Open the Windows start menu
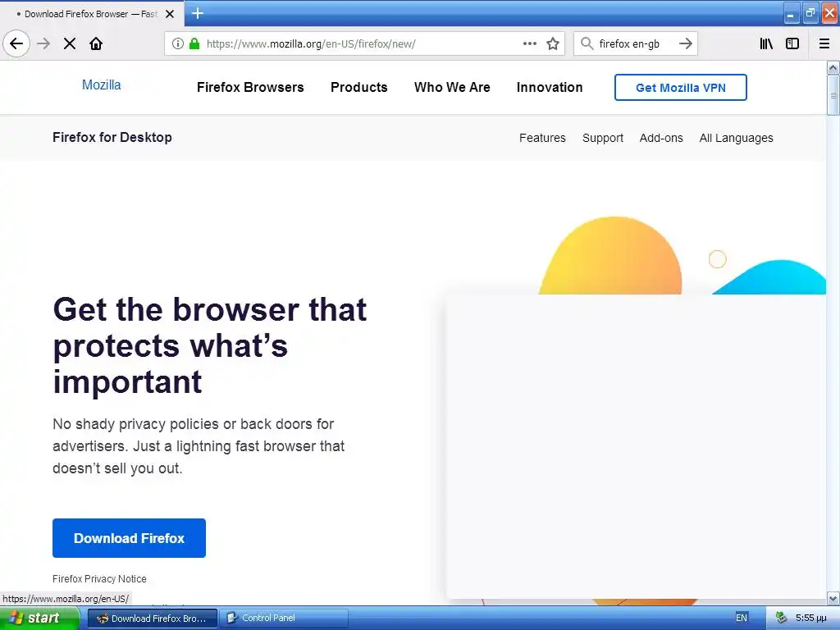 point(39,619)
